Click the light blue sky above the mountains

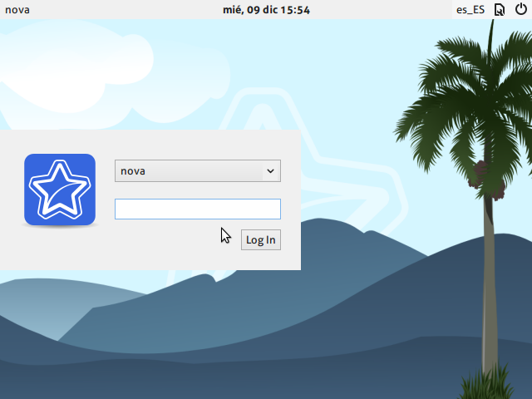tap(349, 50)
